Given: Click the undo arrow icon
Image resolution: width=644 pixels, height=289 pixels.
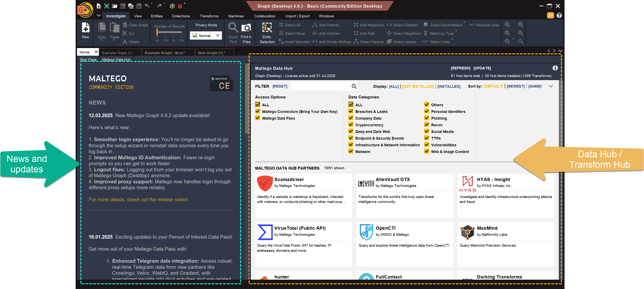Looking at the screenshot, I should [x=147, y=6].
